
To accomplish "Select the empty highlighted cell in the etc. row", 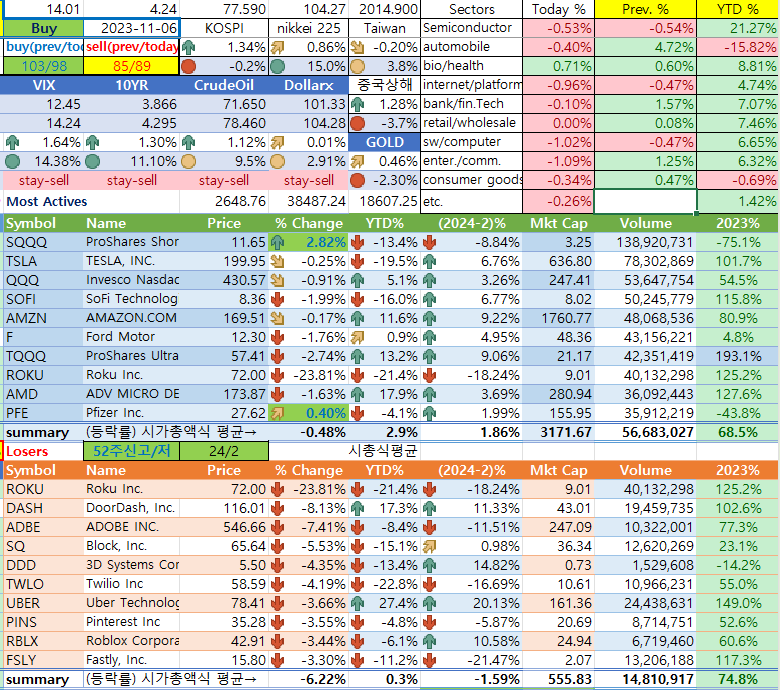I will [x=645, y=201].
